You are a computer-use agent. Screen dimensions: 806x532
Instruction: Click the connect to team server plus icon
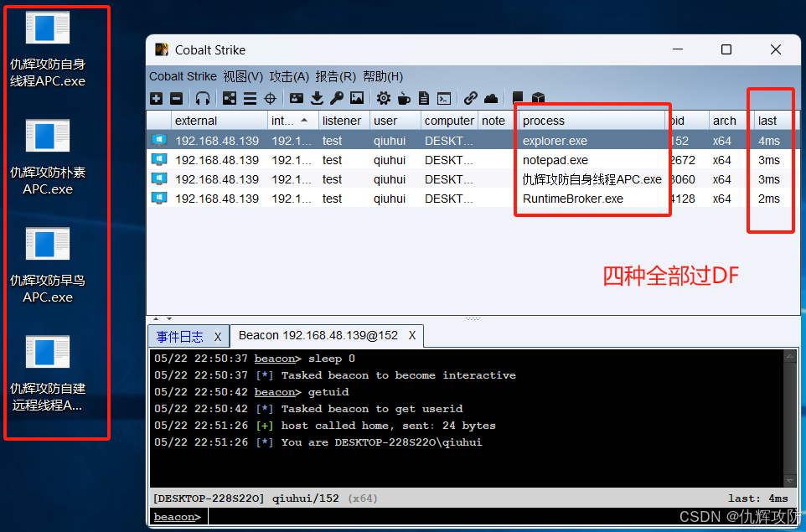[157, 98]
